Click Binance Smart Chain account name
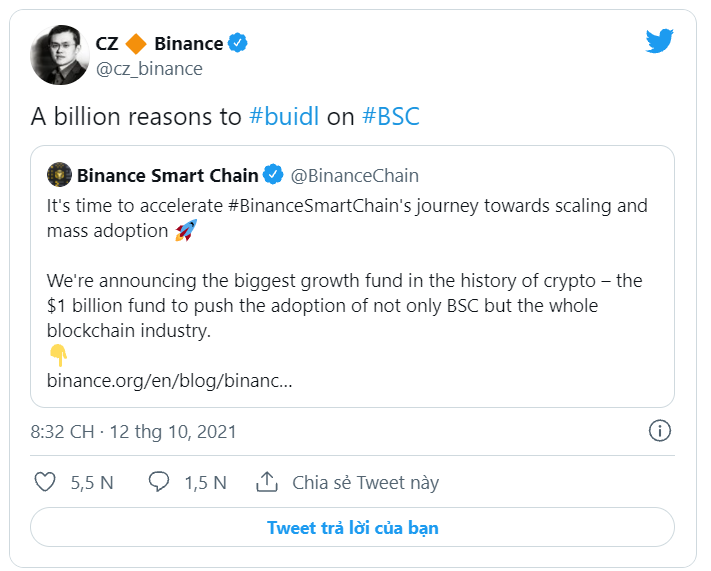 (x=167, y=175)
